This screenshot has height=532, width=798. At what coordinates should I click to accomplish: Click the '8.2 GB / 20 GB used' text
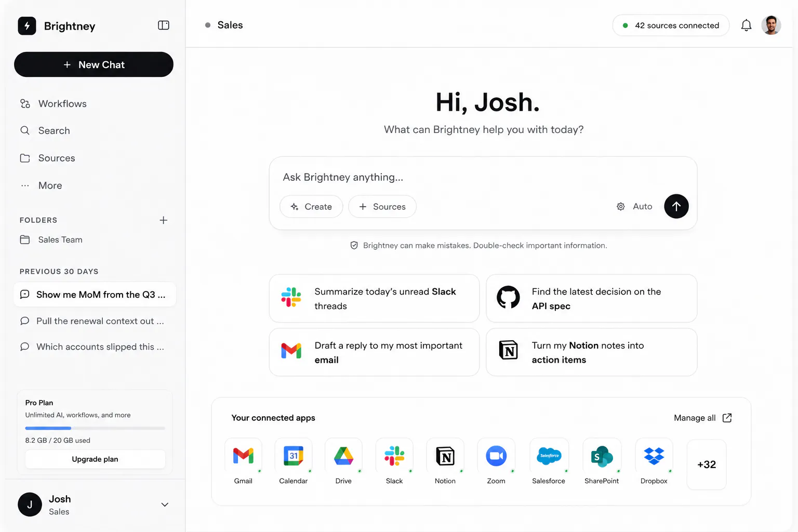pos(58,440)
